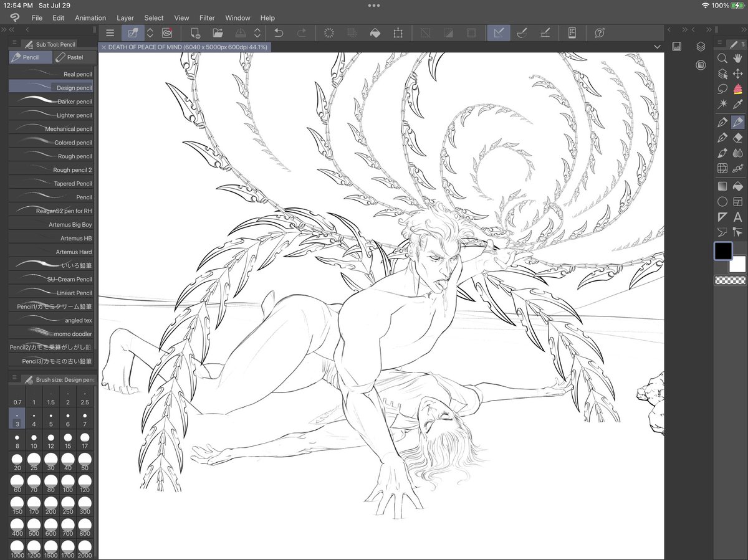Toggle Snap to Ruler
748x560 pixels.
[499, 33]
